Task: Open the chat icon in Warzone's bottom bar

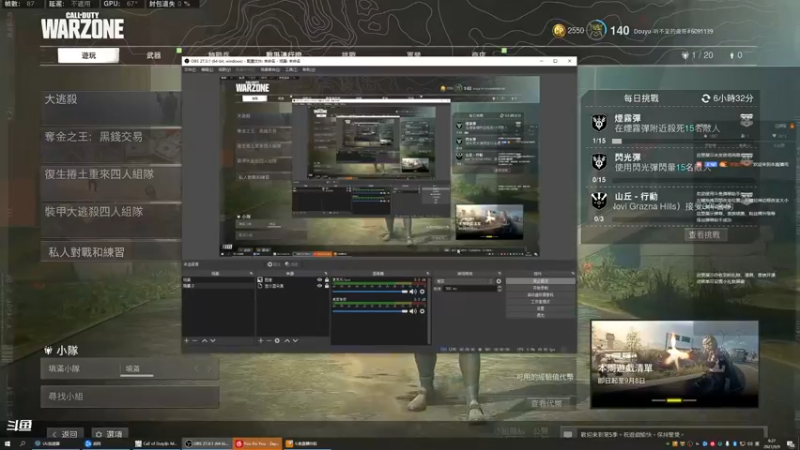Action: click(568, 434)
